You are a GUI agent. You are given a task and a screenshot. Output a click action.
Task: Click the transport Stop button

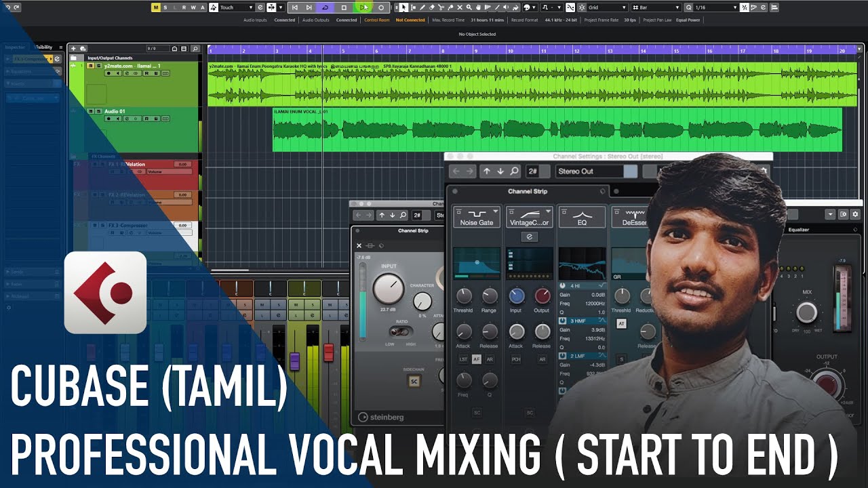(x=344, y=7)
